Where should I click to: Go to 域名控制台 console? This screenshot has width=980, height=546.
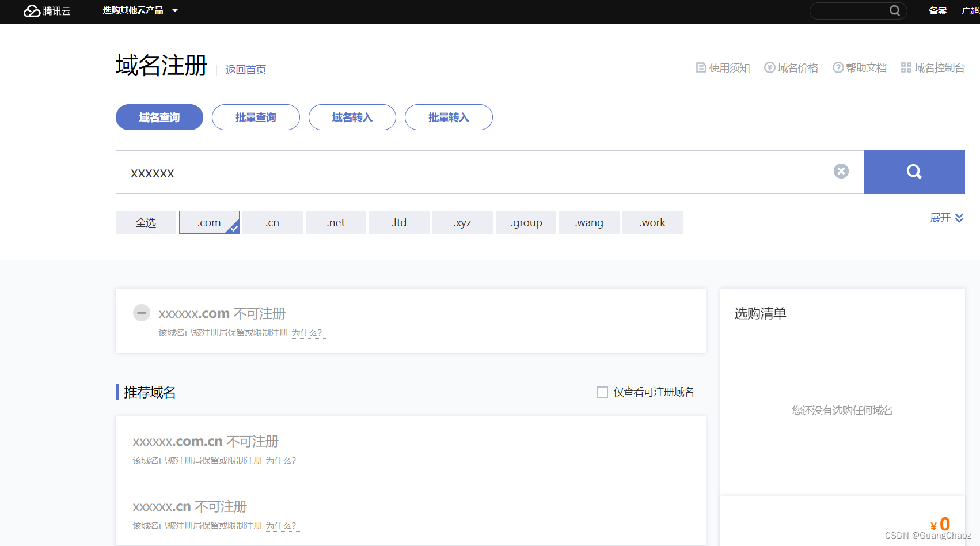tap(933, 68)
